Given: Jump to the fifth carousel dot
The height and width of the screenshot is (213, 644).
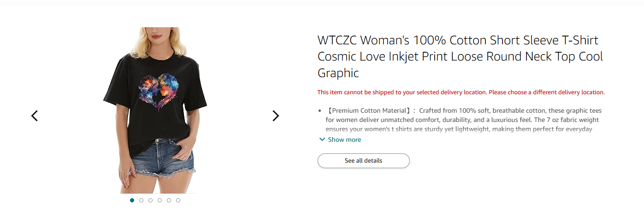Looking at the screenshot, I should (x=169, y=200).
